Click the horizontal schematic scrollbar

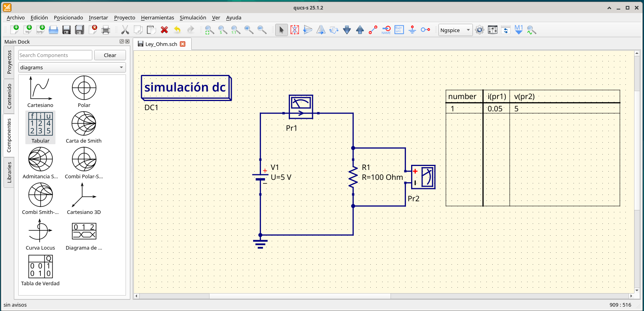tap(300, 296)
